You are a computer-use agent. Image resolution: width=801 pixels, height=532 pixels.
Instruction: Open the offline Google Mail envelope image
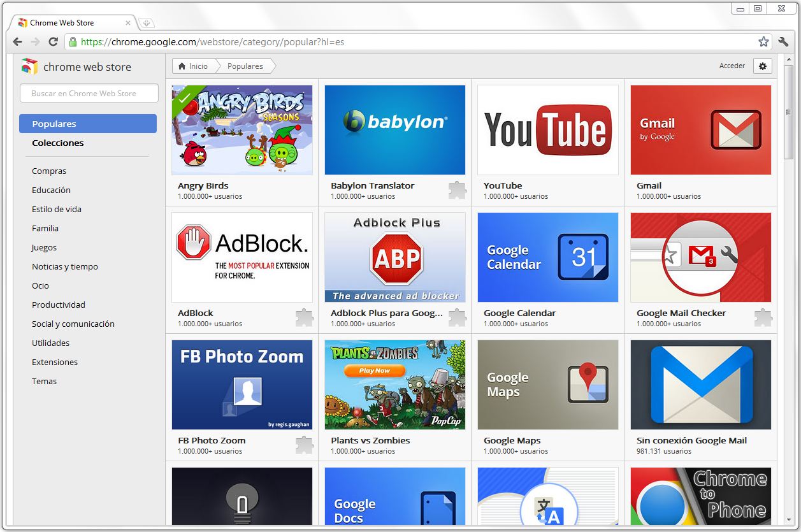pyautogui.click(x=701, y=385)
